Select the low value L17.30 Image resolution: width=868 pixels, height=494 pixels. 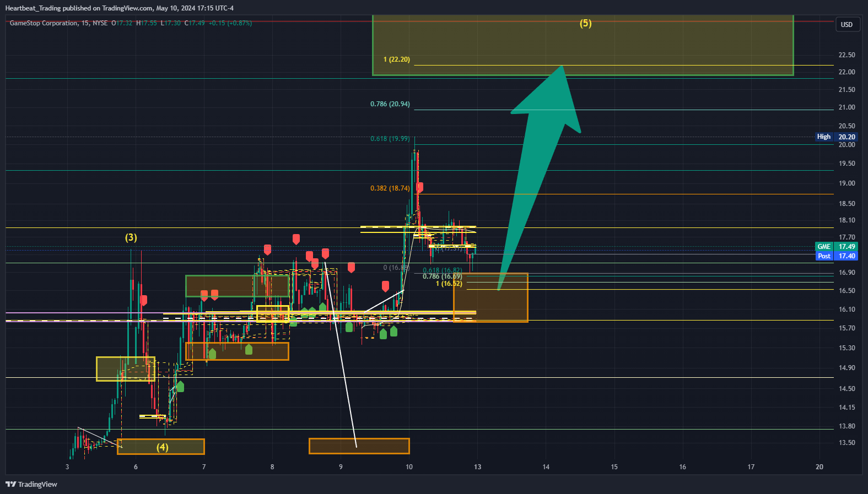171,23
